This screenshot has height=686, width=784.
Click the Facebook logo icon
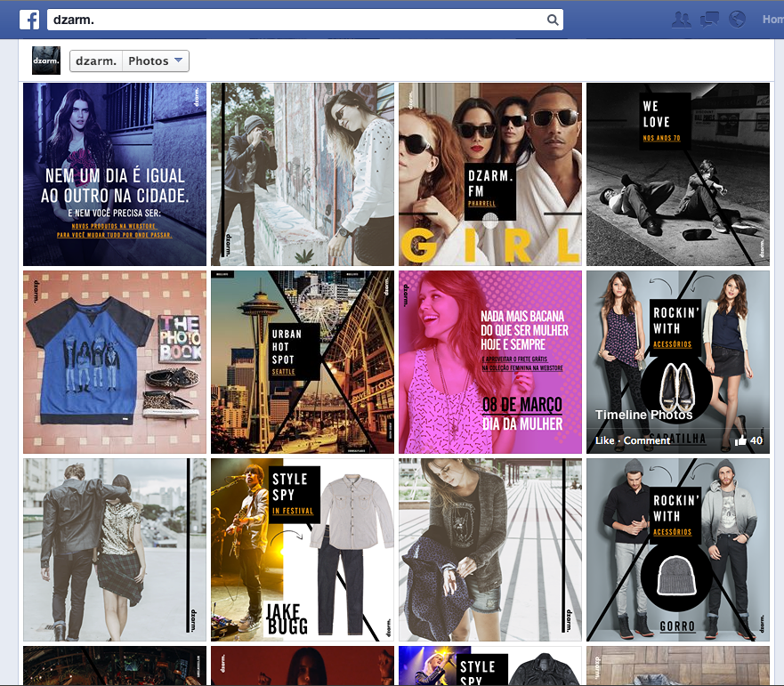click(x=29, y=20)
